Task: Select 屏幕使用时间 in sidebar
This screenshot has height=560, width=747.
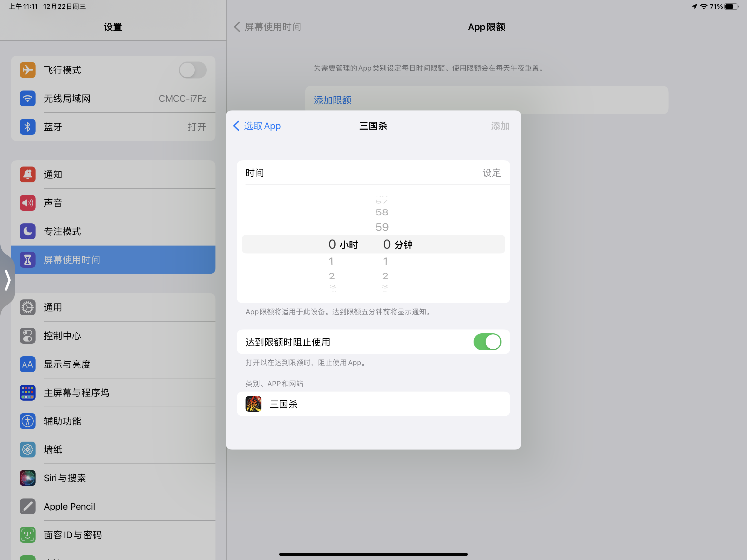Action: click(x=113, y=259)
